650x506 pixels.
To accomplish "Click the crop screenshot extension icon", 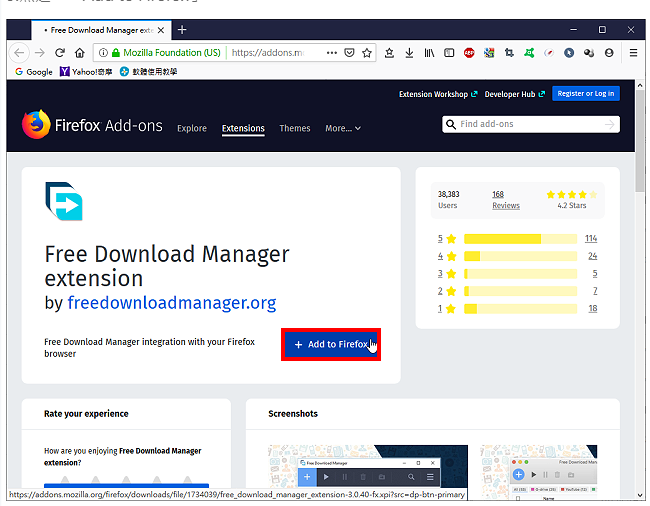I will [x=509, y=53].
